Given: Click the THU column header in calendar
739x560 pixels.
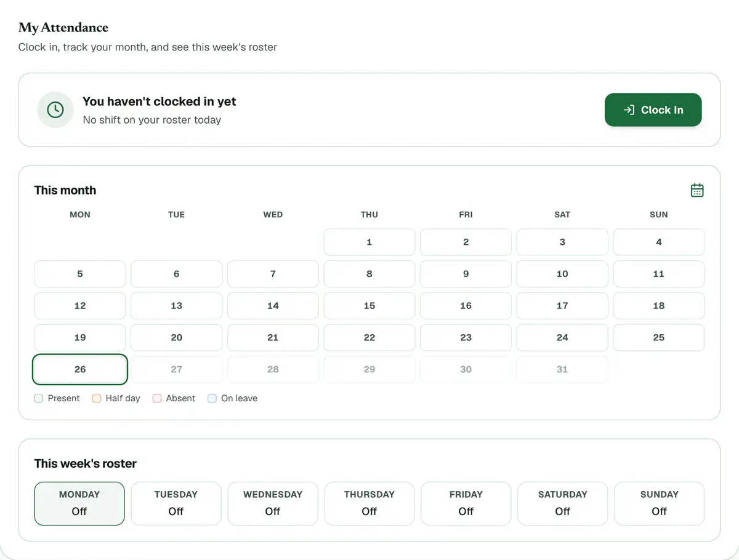Looking at the screenshot, I should tap(369, 215).
